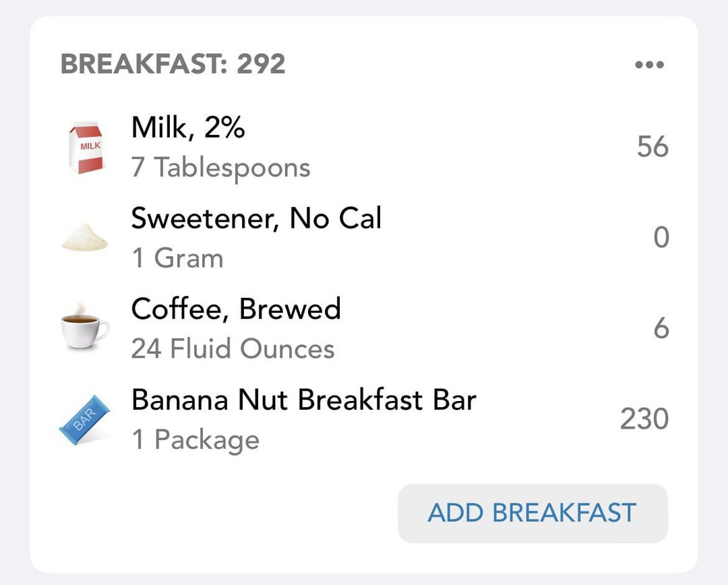Open the three-dot breakfast options menu
This screenshot has width=728, height=585.
(x=649, y=65)
